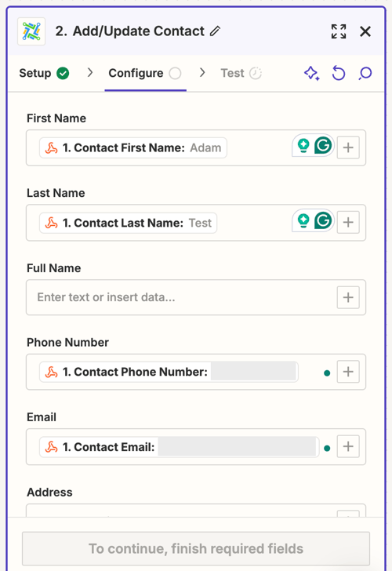Click the undo/refresh arrow icon
The width and height of the screenshot is (392, 571).
click(x=339, y=73)
